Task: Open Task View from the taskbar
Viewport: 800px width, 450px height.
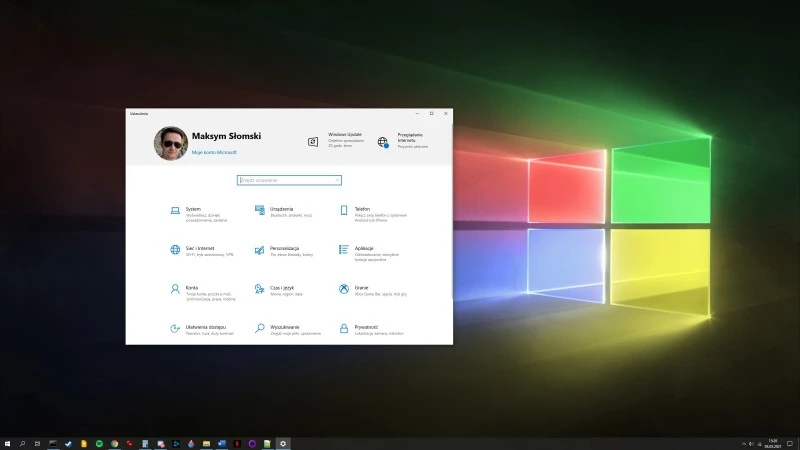Action: pyautogui.click(x=37, y=444)
